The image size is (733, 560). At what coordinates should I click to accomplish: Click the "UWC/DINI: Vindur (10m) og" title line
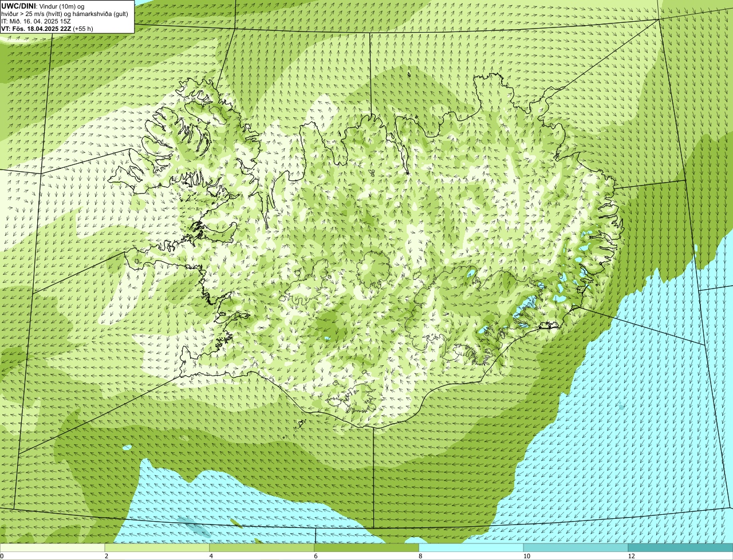point(43,6)
